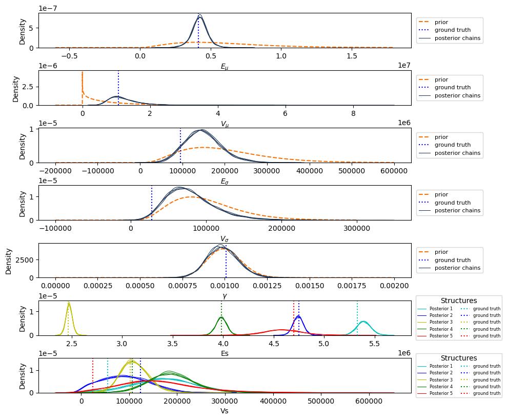Click the Vs x-axis label
The width and height of the screenshot is (507, 420).
225,411
